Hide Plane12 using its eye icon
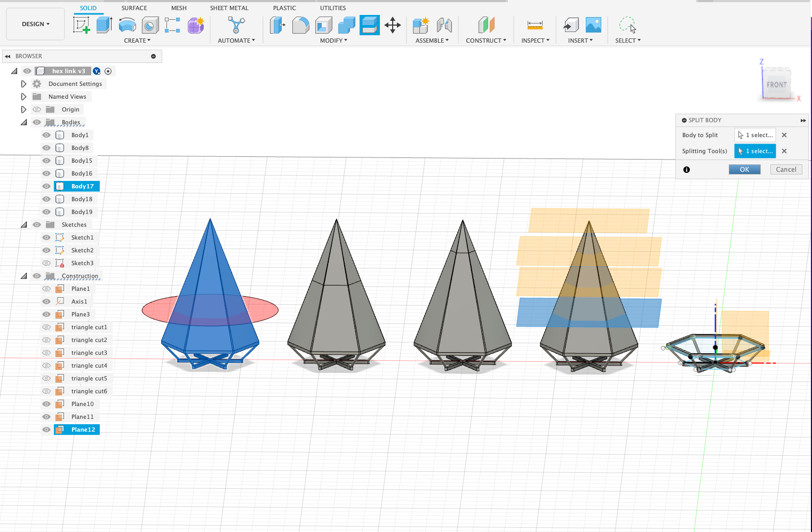This screenshot has height=532, width=812. point(46,430)
